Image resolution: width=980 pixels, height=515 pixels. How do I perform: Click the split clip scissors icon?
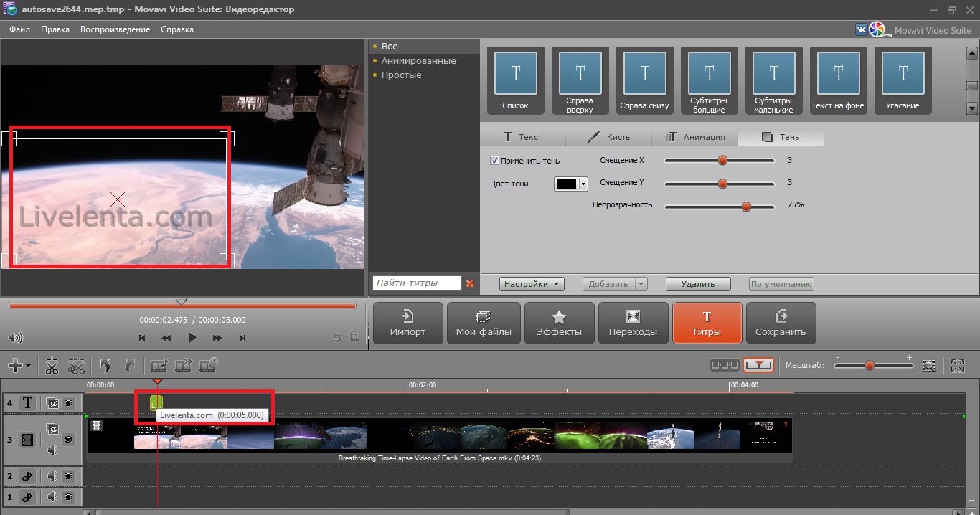[x=52, y=366]
